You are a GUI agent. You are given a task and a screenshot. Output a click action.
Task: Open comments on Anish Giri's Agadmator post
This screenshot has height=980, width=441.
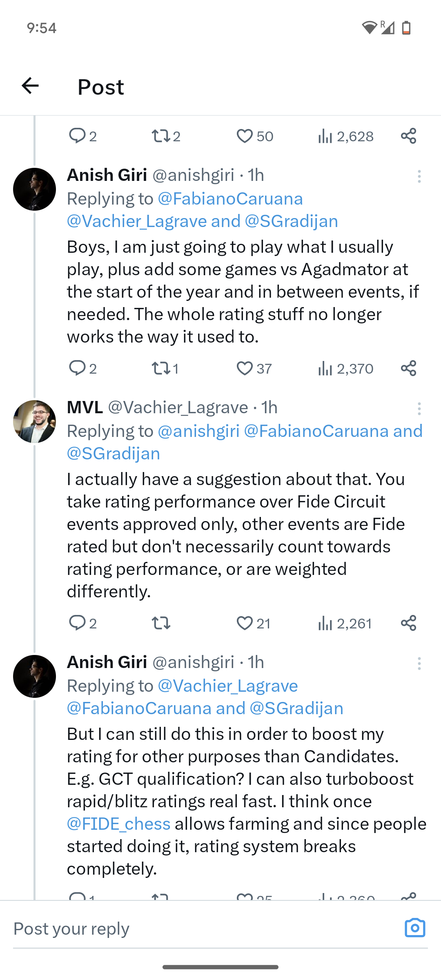pyautogui.click(x=77, y=368)
